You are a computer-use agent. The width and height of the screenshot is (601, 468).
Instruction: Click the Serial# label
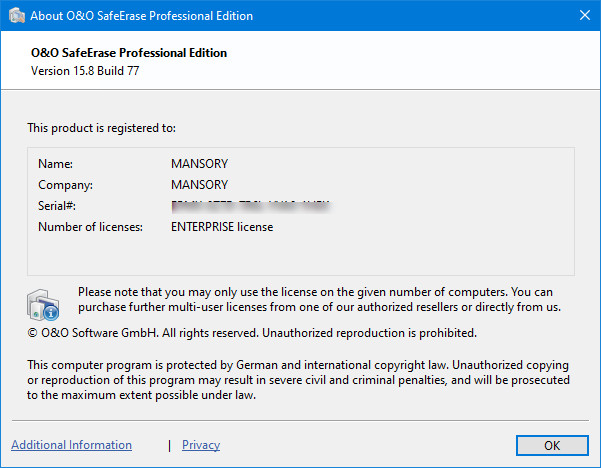tap(57, 206)
